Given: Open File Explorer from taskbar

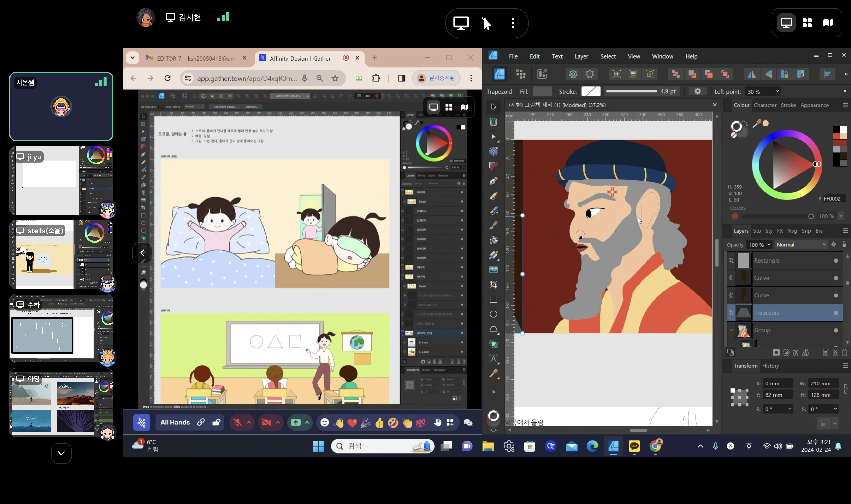Looking at the screenshot, I should pos(488,446).
